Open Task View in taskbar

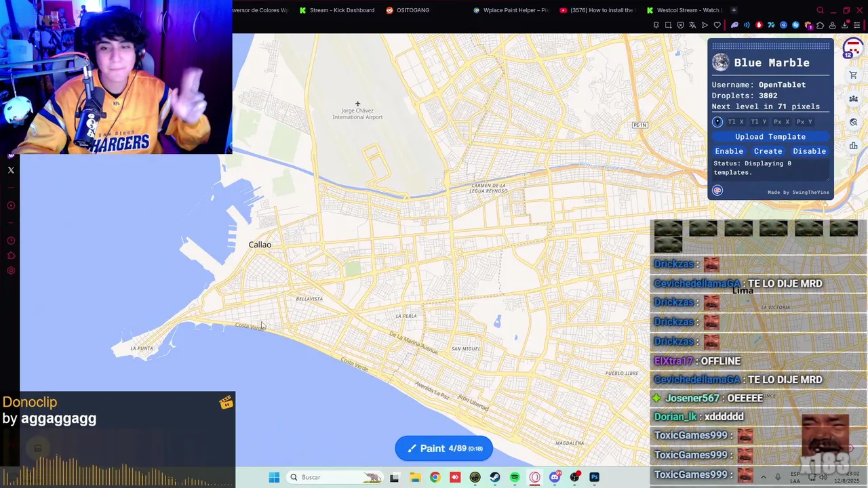coord(394,477)
